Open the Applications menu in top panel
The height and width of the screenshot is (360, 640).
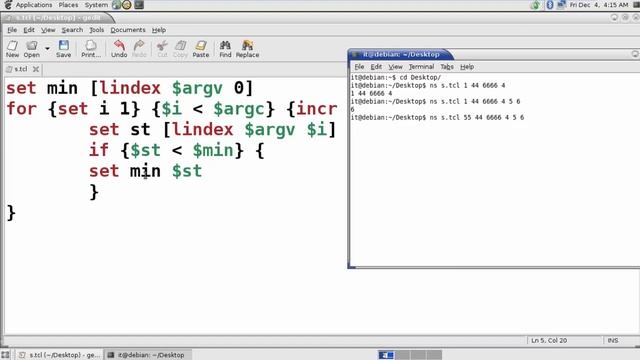point(33,5)
